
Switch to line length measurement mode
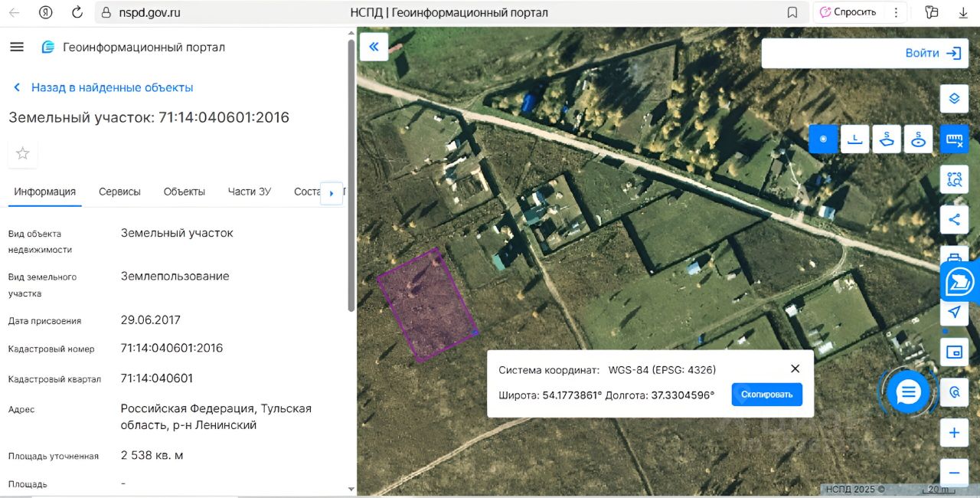pyautogui.click(x=855, y=139)
